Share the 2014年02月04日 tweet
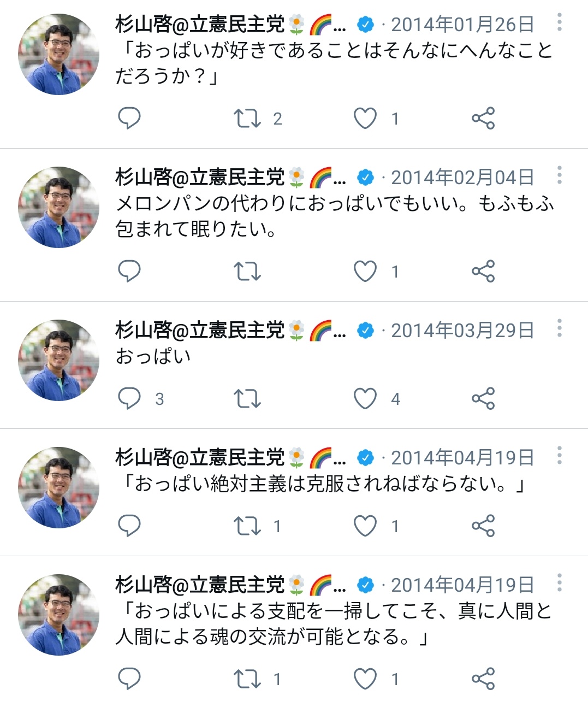Viewport: 588px width, 701px height. point(483,271)
